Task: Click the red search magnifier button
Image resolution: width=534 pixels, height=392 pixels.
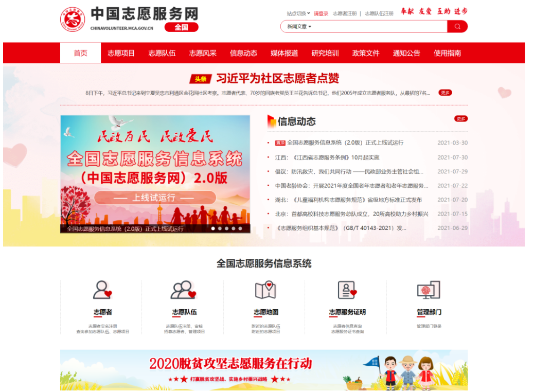Action: 457,27
